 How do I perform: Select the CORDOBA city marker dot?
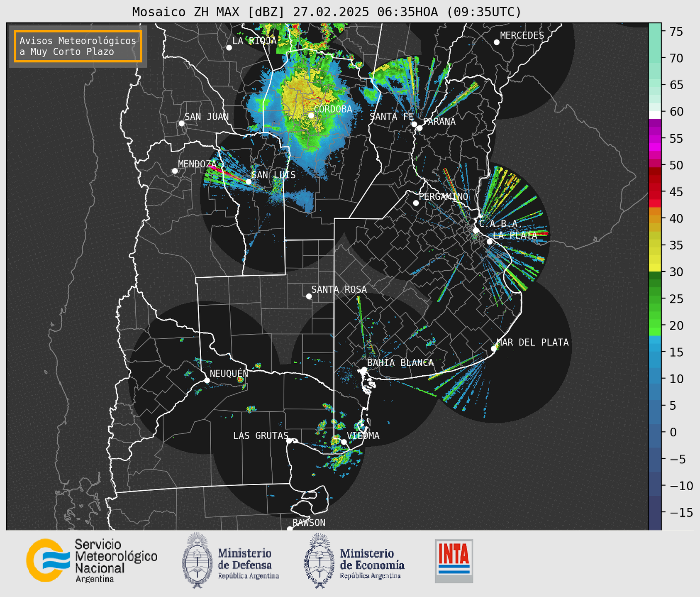click(x=311, y=115)
